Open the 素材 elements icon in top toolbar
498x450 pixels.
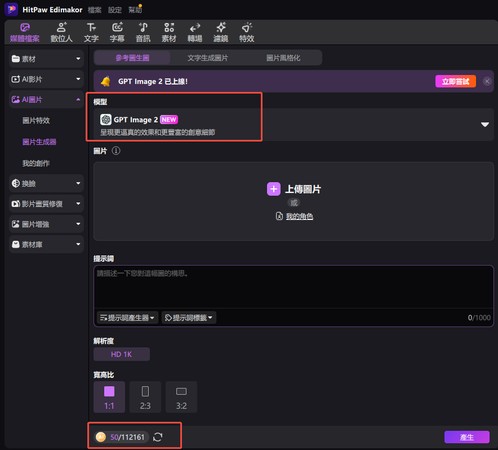pyautogui.click(x=169, y=32)
